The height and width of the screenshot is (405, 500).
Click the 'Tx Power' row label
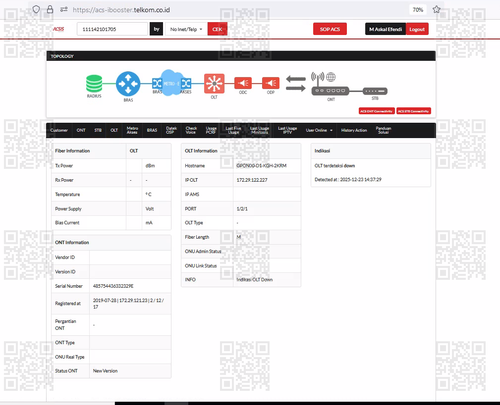click(64, 166)
